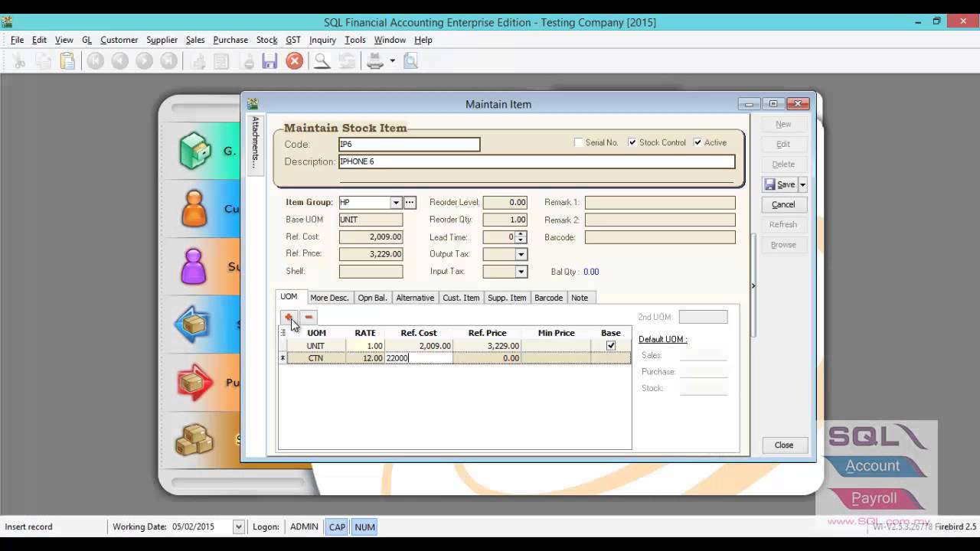Open the Customer module icon in sidebar
The image size is (980, 551).
[194, 208]
